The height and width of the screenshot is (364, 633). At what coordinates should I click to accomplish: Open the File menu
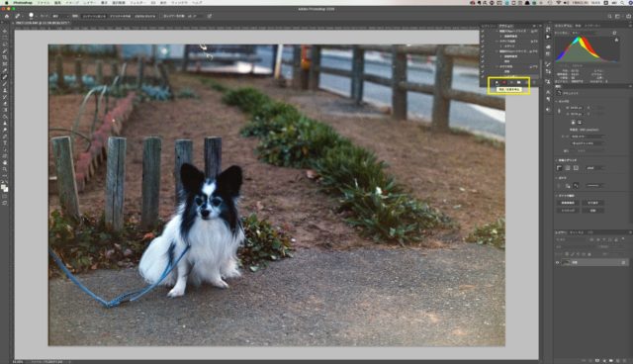44,2
